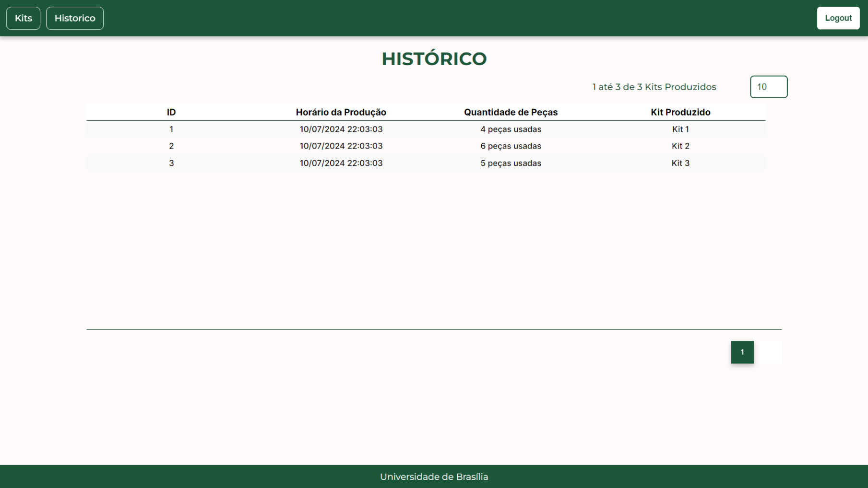The width and height of the screenshot is (868, 488).
Task: Click the Horário da Produção column header
Action: (341, 112)
